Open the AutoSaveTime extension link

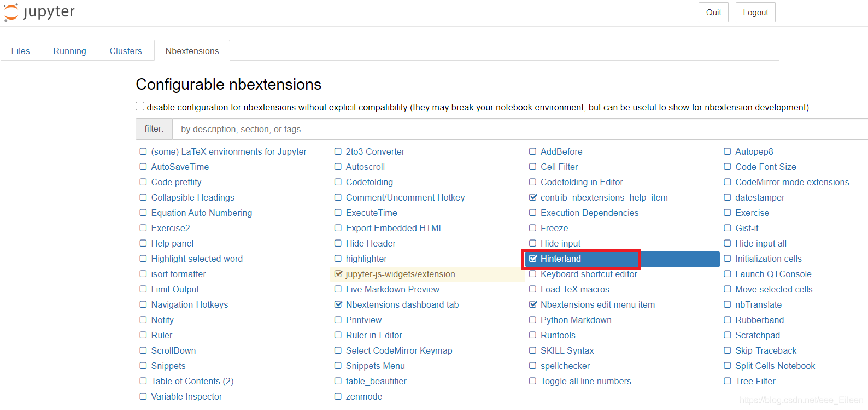(x=180, y=167)
